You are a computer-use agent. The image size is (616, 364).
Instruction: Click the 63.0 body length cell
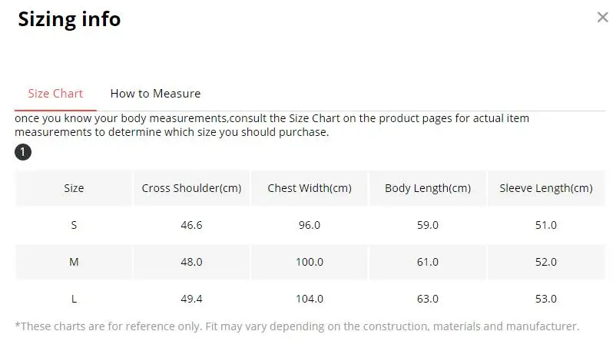tap(428, 299)
